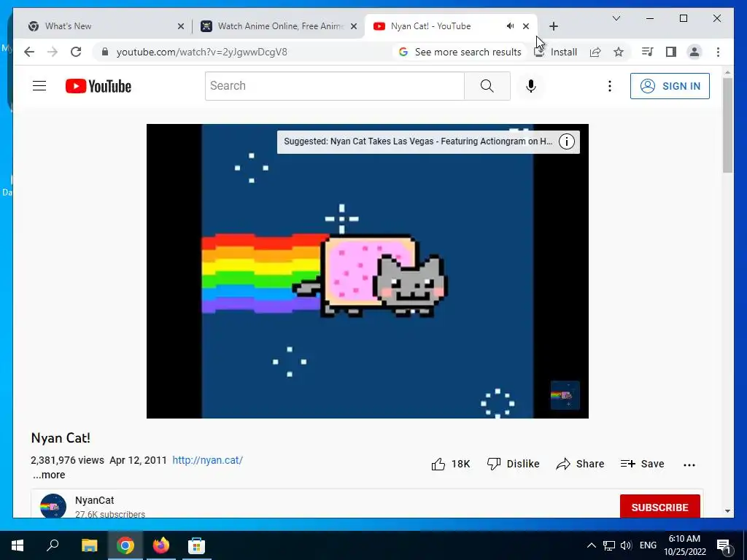Bookmark this tab with star icon

[x=619, y=52]
